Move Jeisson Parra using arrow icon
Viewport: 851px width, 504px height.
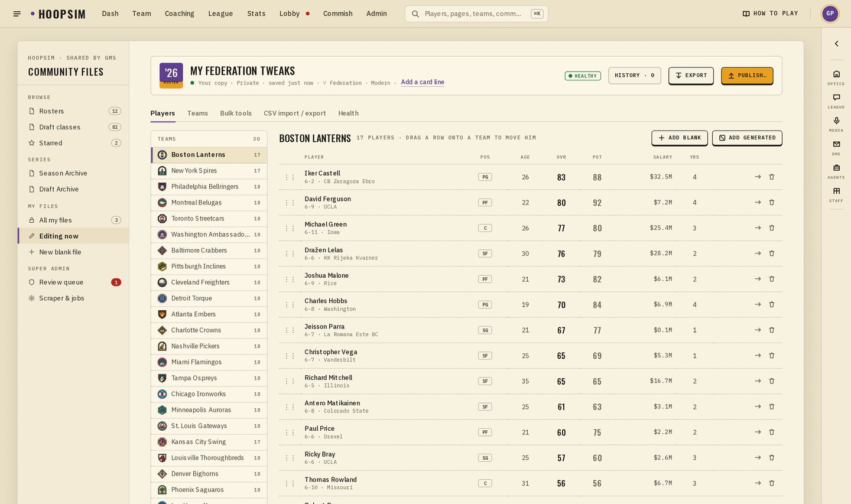758,330
